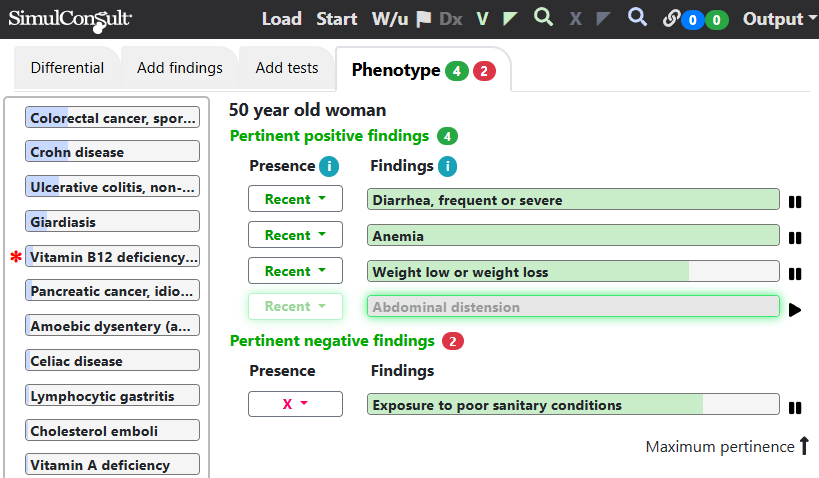Click the white magnifier search icon
The image size is (819, 478).
tap(637, 18)
